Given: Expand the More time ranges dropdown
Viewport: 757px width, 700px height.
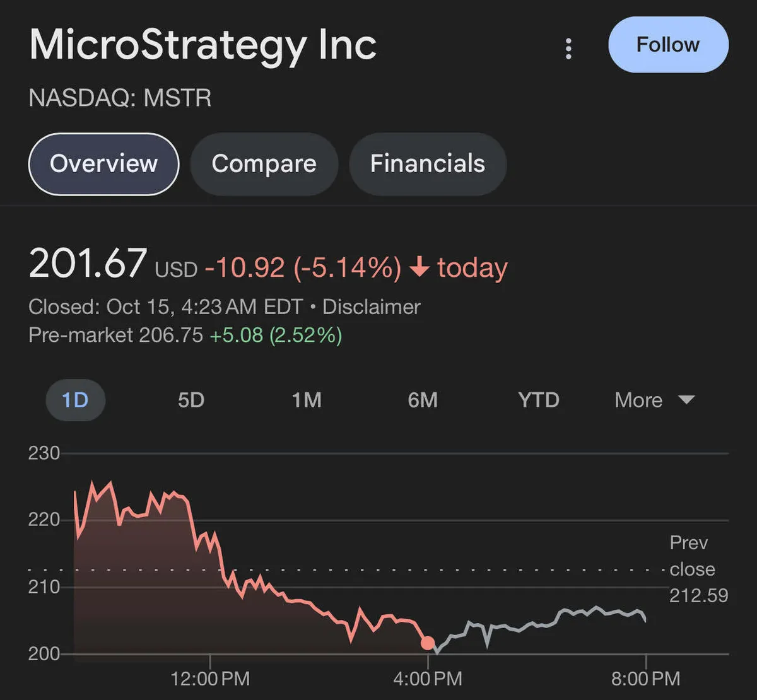Looking at the screenshot, I should coord(638,400).
